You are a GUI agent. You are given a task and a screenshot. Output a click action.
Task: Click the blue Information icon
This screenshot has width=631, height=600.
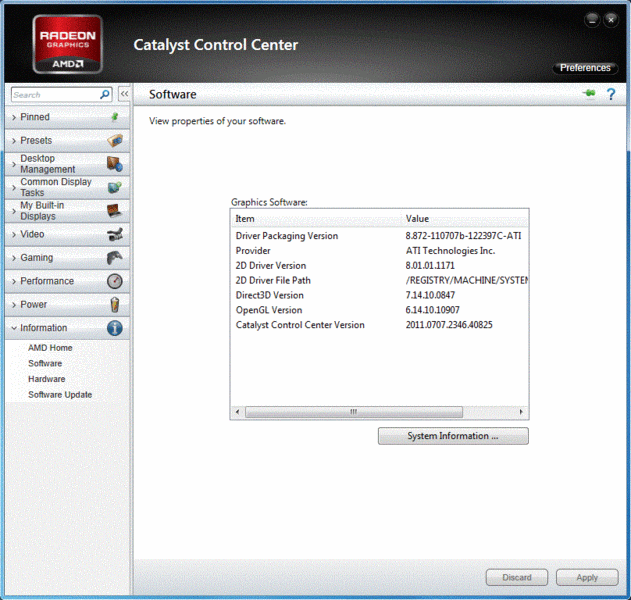pyautogui.click(x=115, y=328)
